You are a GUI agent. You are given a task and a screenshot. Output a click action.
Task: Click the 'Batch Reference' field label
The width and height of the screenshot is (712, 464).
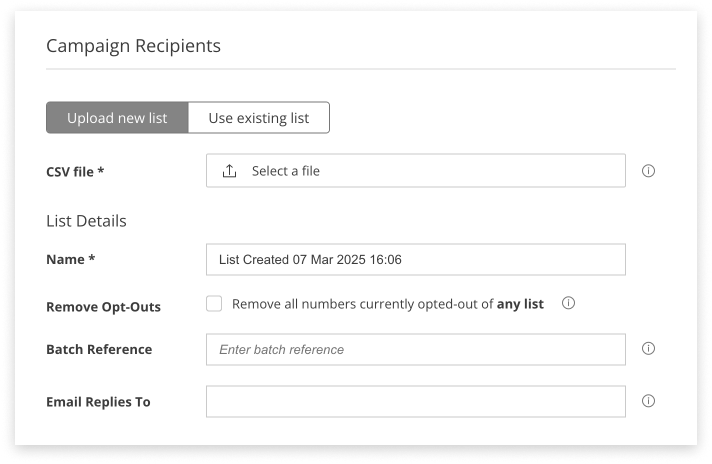(x=99, y=350)
